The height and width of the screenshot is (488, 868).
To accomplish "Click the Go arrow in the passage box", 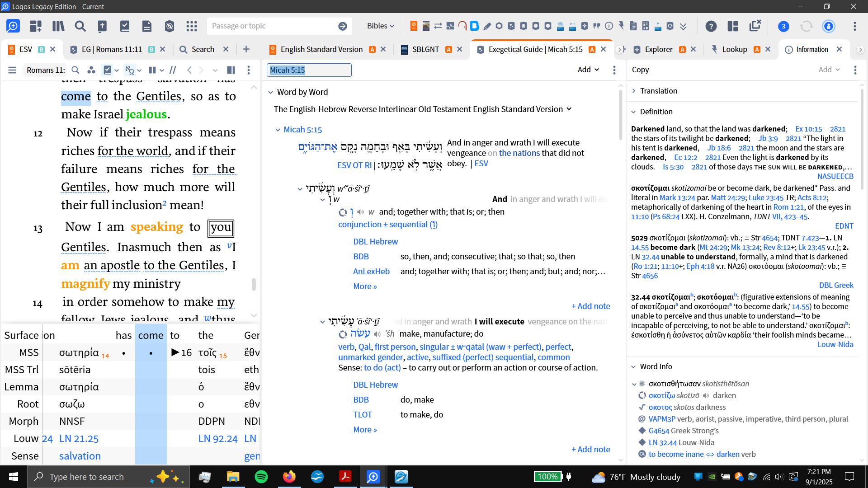I will coord(343,26).
